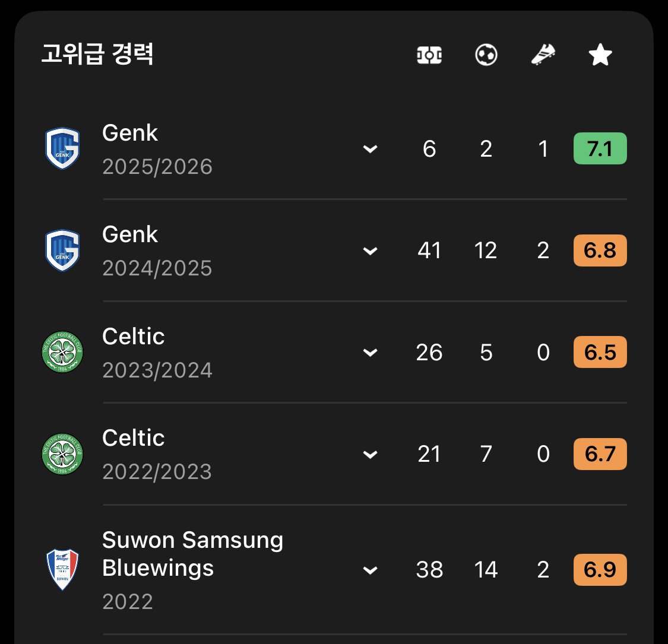Open Celtic 2023/2024 team name

(134, 337)
